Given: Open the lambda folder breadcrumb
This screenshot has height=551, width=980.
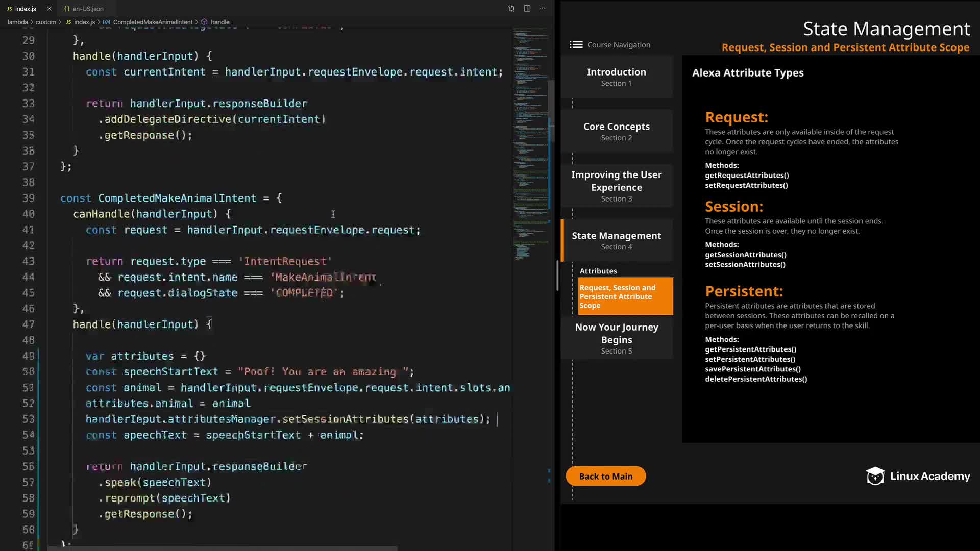Looking at the screenshot, I should coord(17,22).
